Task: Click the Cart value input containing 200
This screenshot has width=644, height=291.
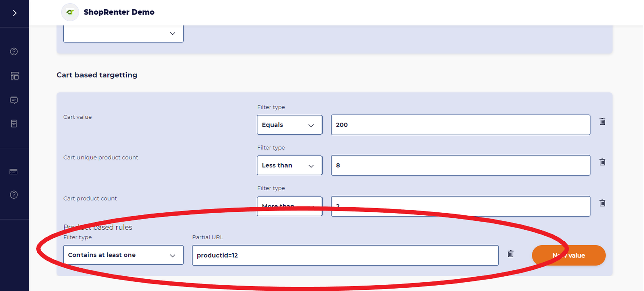Action: (x=460, y=125)
